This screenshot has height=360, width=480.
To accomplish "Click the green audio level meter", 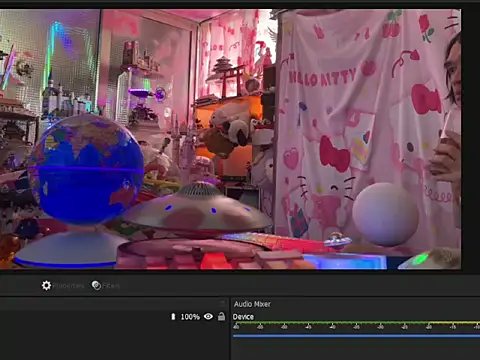I will [x=356, y=323].
